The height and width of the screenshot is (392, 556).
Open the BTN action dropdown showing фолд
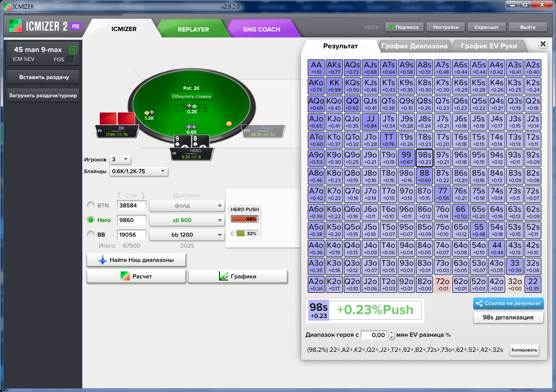[187, 206]
